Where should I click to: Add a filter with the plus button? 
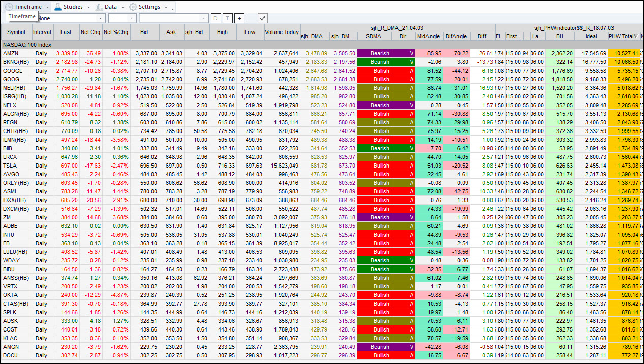tap(239, 18)
